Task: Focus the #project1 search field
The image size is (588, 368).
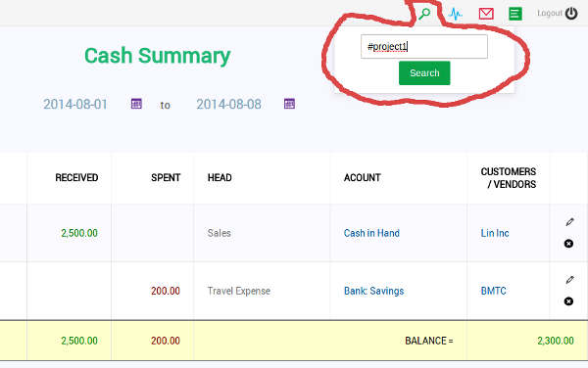Action: pos(424,46)
